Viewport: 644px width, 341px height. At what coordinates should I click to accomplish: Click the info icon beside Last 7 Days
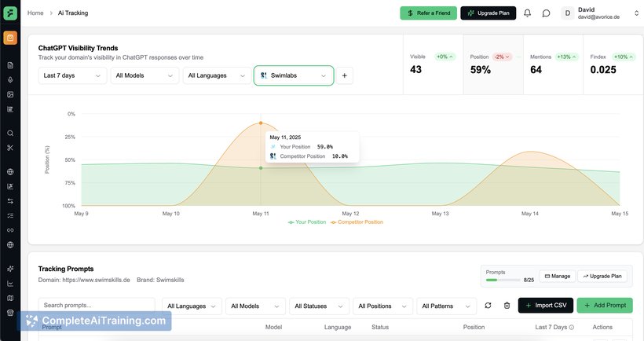point(572,328)
